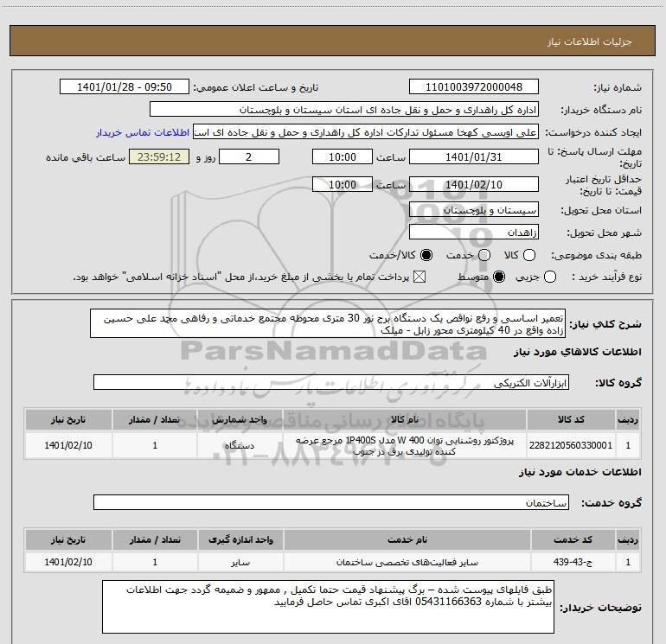Screen dimensions: 666x644
Task: Click the request creator name field
Action: click(366, 132)
